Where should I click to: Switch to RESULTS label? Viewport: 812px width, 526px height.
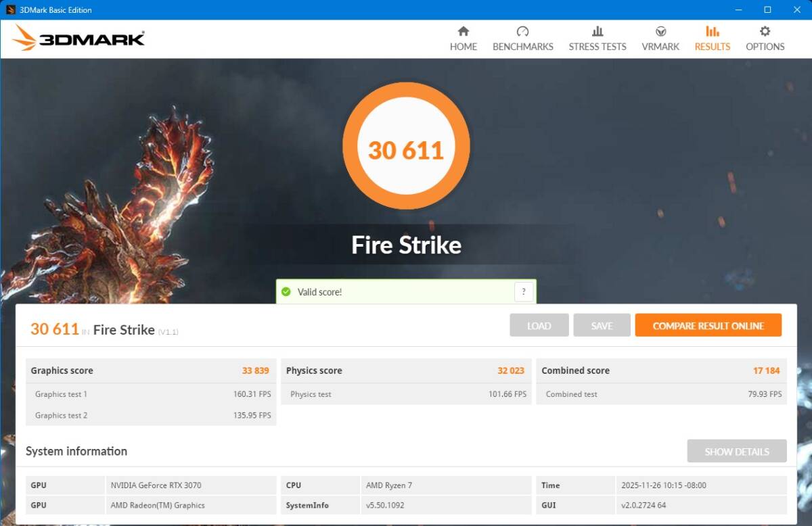(x=713, y=47)
